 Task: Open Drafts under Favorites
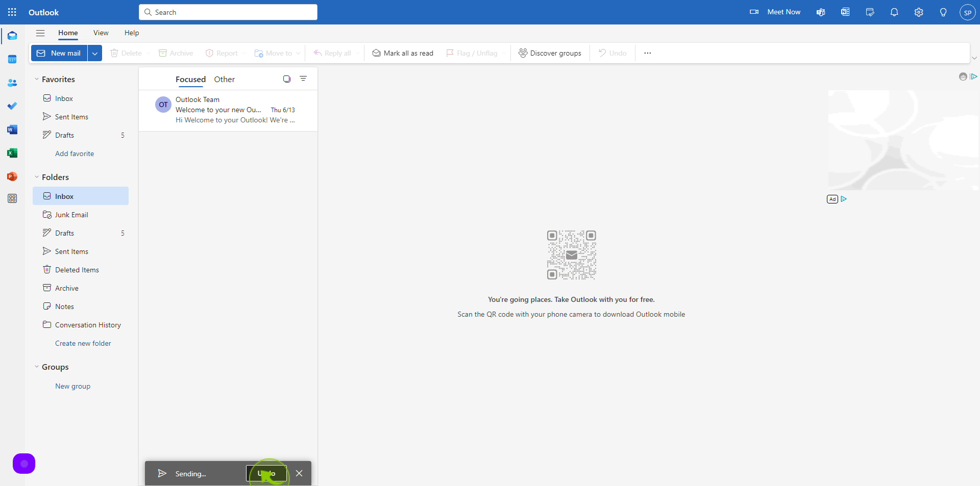click(x=81, y=135)
